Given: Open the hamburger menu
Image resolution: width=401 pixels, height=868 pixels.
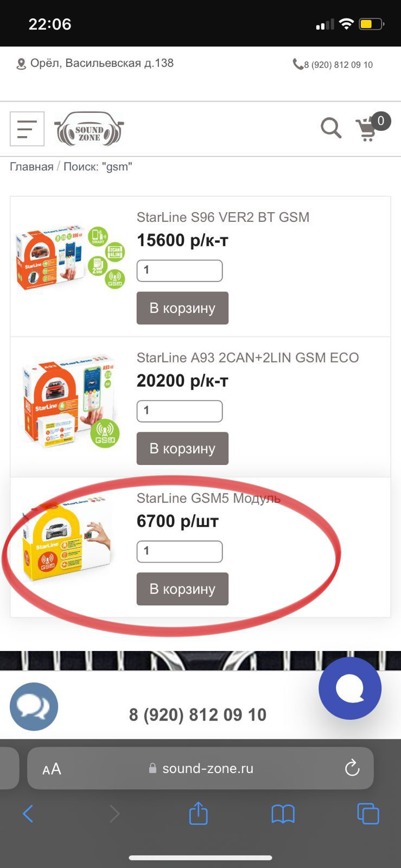Looking at the screenshot, I should pos(27,129).
